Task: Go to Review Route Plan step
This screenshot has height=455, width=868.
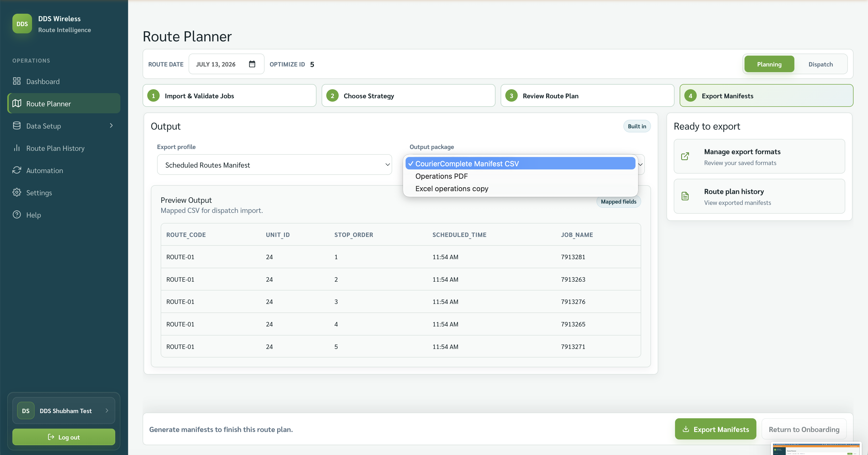Action: tap(587, 96)
